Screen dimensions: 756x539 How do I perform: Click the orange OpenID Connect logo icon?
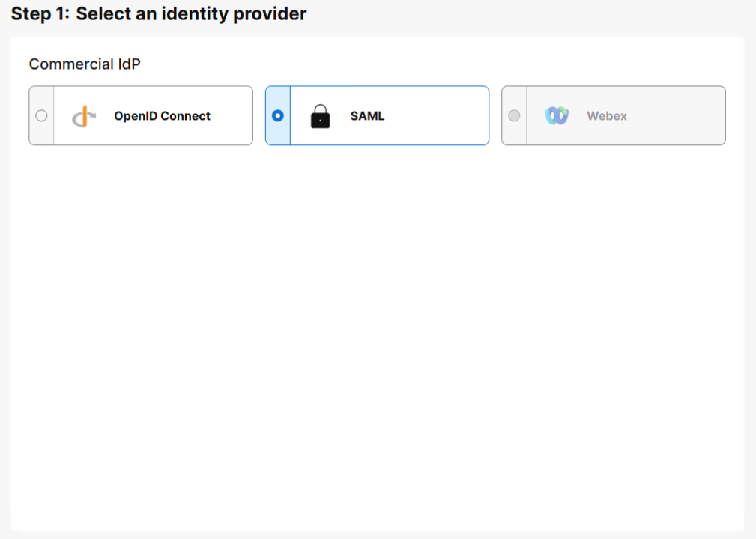tap(85, 116)
